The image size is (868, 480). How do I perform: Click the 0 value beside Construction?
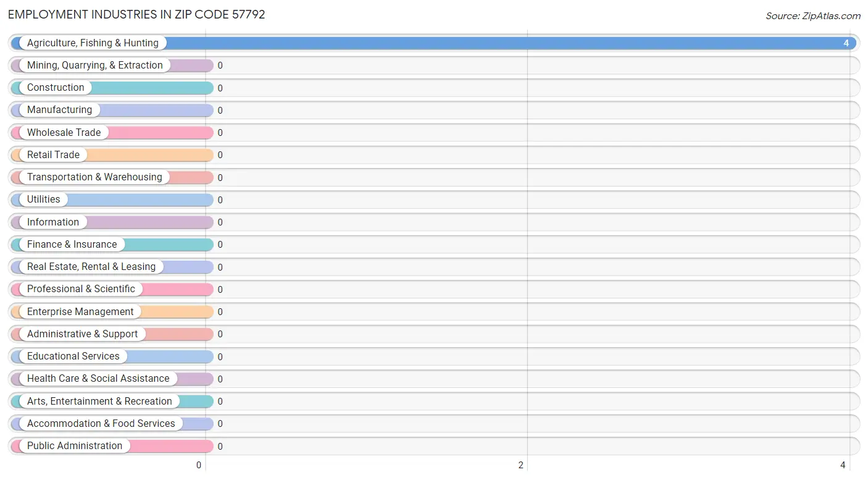click(220, 88)
